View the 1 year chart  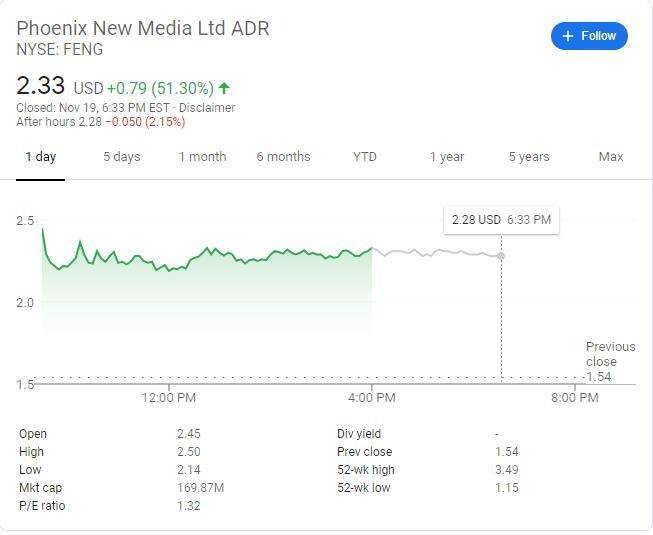pyautogui.click(x=447, y=157)
